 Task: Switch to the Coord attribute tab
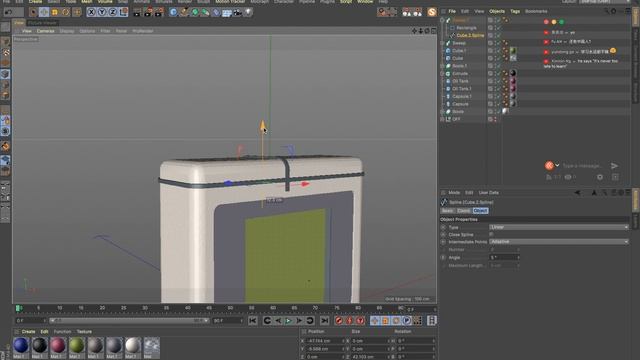[464, 211]
